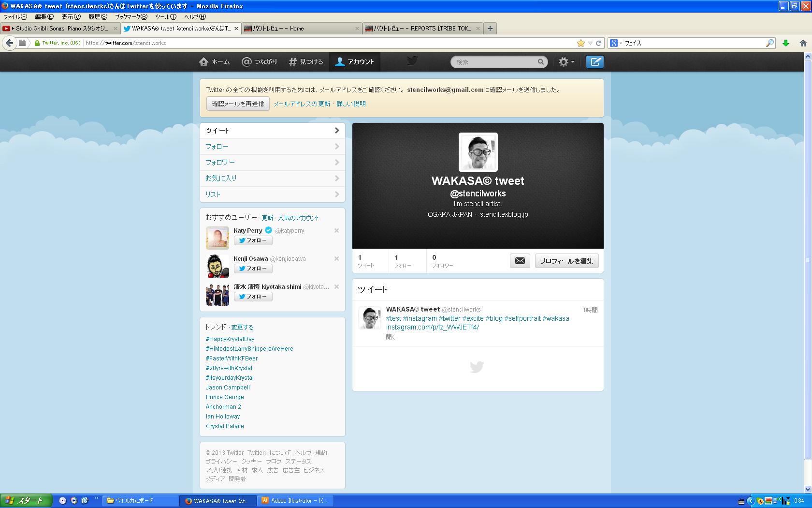Image resolution: width=812 pixels, height=508 pixels.
Task: Open the settings gear dropdown
Action: (x=566, y=62)
